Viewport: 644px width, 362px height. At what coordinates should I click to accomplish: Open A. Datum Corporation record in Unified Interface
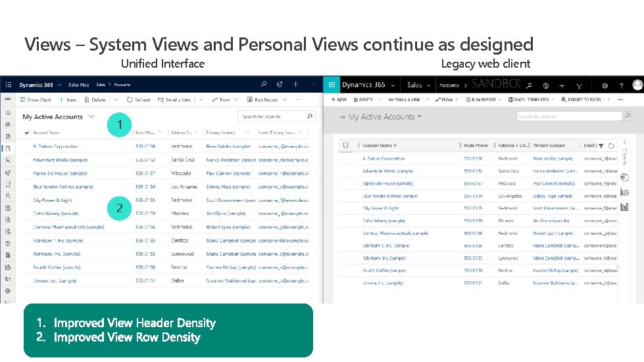coord(55,147)
